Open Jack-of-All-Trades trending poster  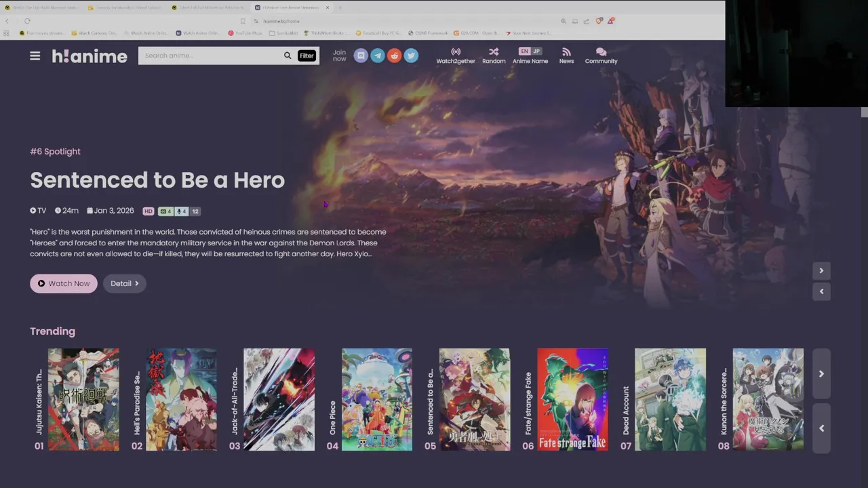click(x=279, y=399)
